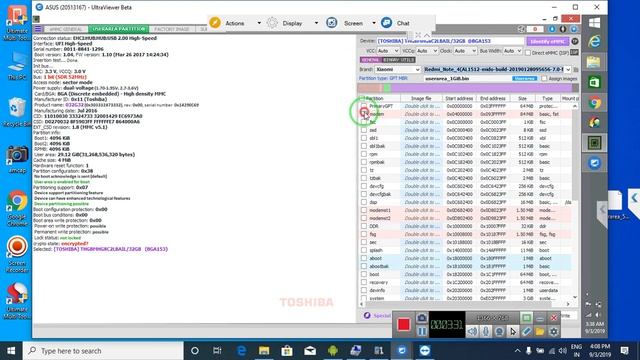Click the Size column header
640x360 pixels.
pos(522,98)
